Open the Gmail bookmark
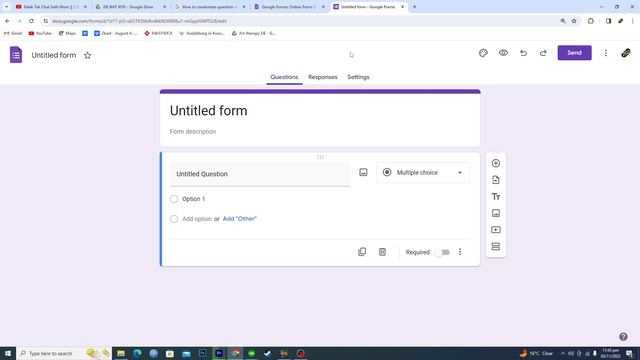The width and height of the screenshot is (640, 360). pos(13,33)
